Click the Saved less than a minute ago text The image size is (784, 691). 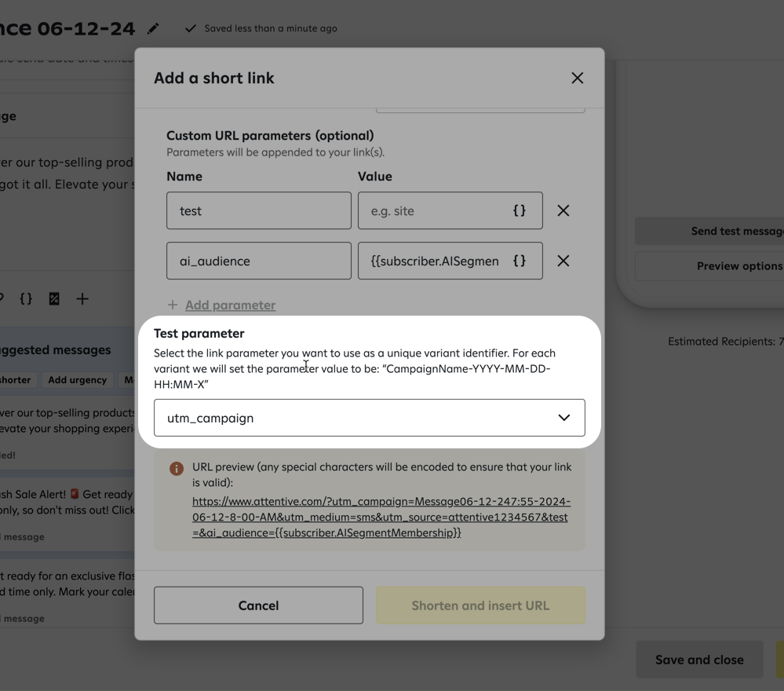pyautogui.click(x=271, y=28)
